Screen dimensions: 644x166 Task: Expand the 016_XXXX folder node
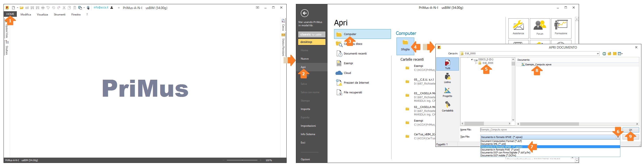(x=476, y=63)
